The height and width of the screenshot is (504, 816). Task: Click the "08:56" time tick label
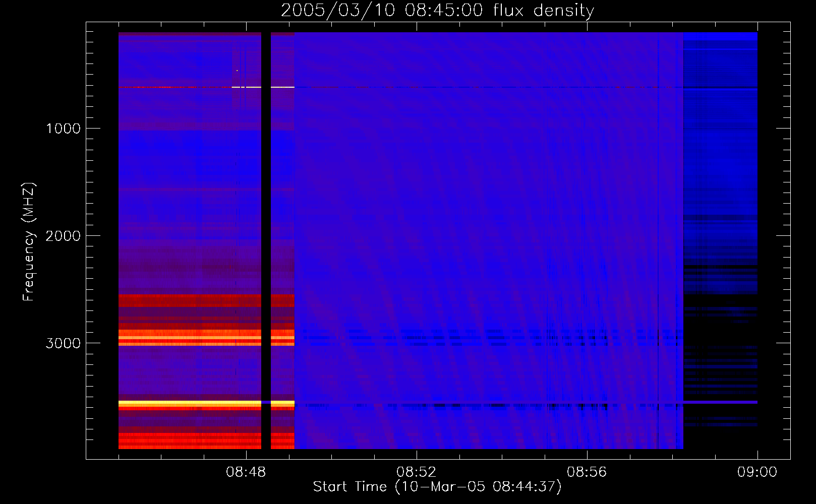(587, 472)
